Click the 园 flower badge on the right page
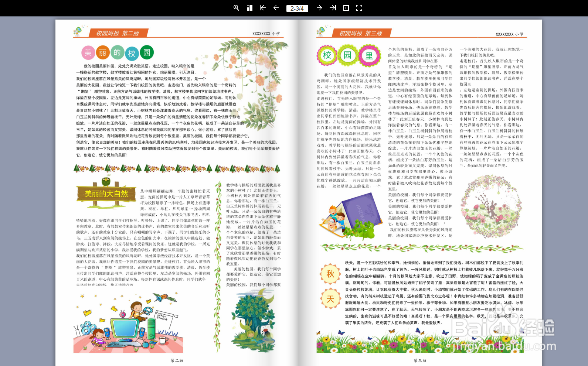The height and width of the screenshot is (366, 588). click(348, 55)
